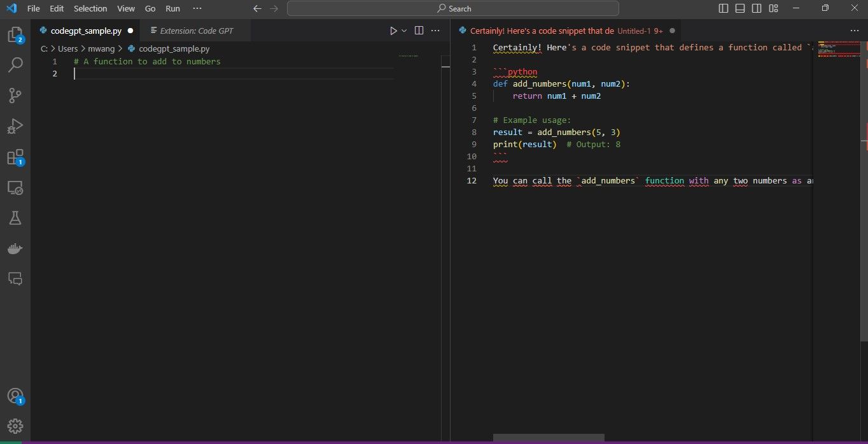868x444 pixels.
Task: Open the Run and Debug view
Action: (x=15, y=126)
